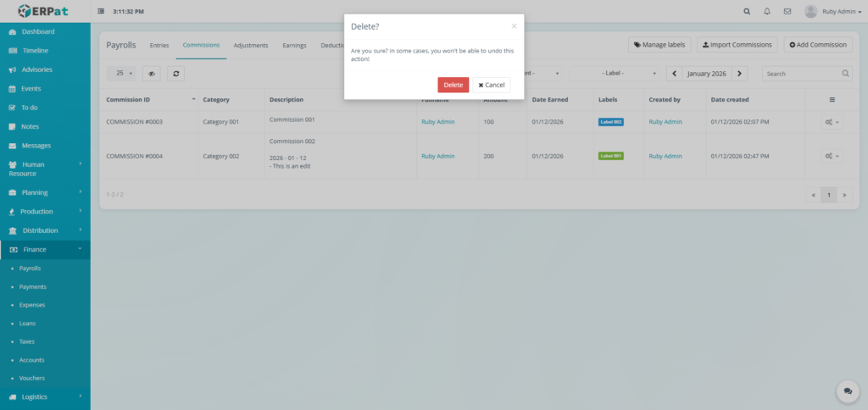The width and height of the screenshot is (868, 410).
Task: Open January 2026 month picker
Action: tap(707, 74)
